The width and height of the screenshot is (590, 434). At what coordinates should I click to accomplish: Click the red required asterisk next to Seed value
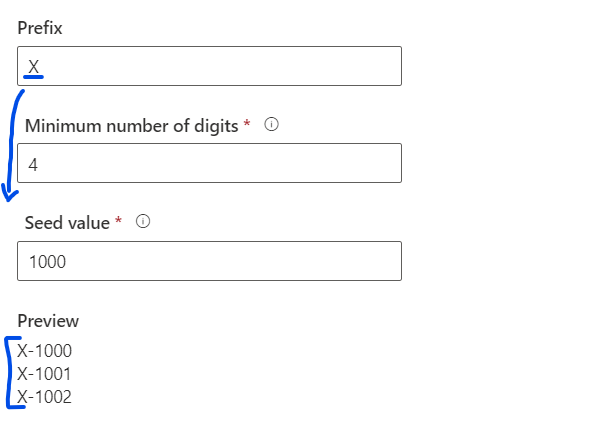[x=118, y=220]
